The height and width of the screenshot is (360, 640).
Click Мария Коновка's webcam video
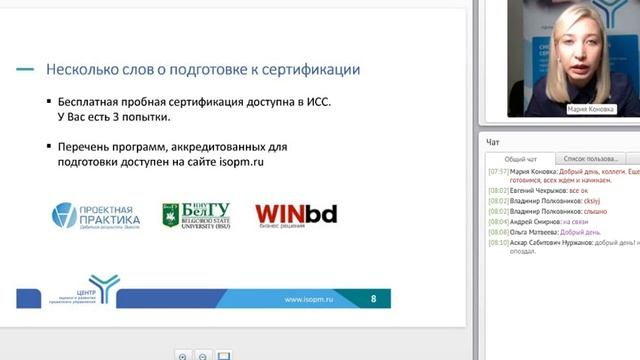click(573, 58)
